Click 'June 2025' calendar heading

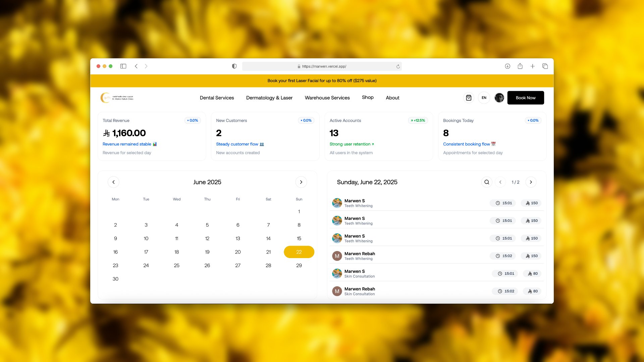[207, 182]
